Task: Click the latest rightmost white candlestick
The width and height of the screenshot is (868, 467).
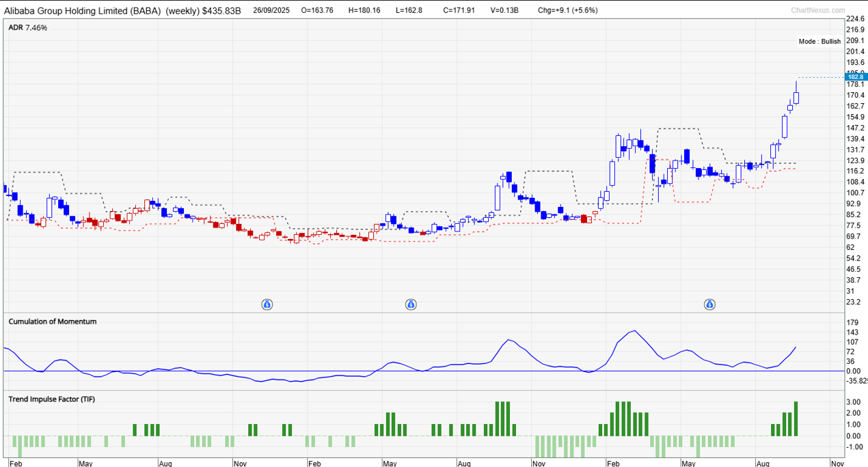Action: (796, 98)
